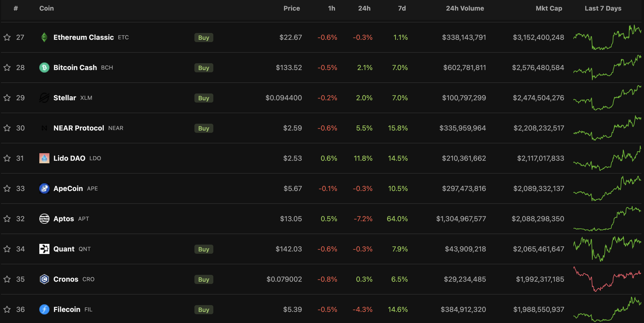This screenshot has width=644, height=323.
Task: Add Filecoin to watchlist via star
Action: pos(7,309)
